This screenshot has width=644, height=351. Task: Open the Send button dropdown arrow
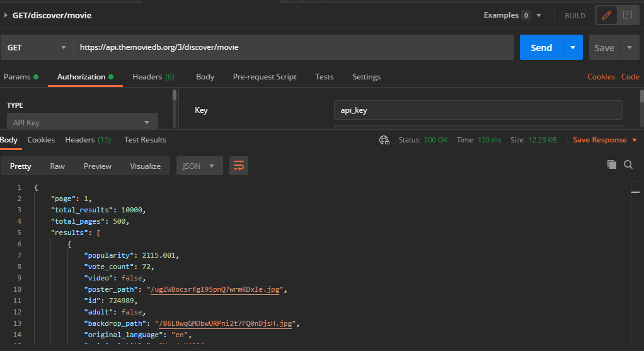(x=573, y=48)
